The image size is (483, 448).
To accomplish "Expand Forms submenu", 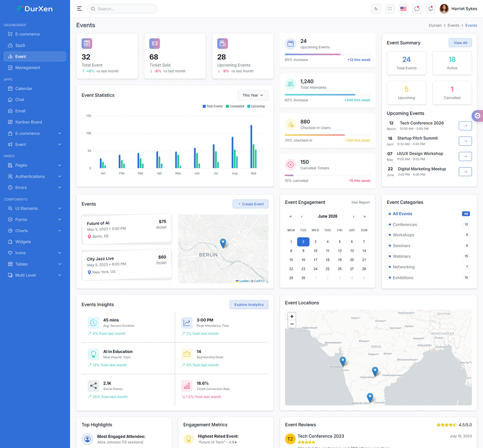I will pyautogui.click(x=35, y=220).
